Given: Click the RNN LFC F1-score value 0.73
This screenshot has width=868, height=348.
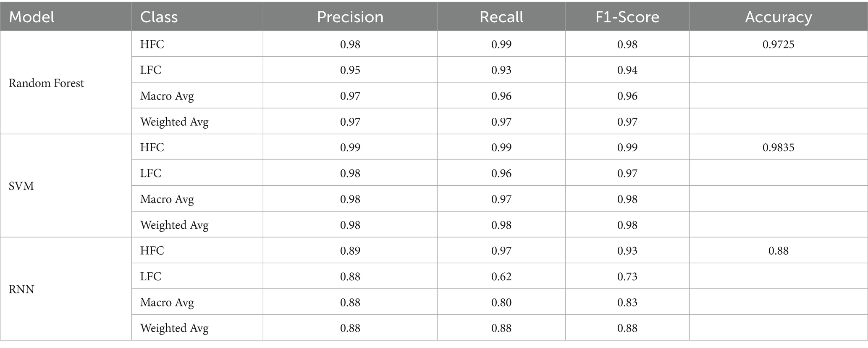Looking at the screenshot, I should point(627,277).
